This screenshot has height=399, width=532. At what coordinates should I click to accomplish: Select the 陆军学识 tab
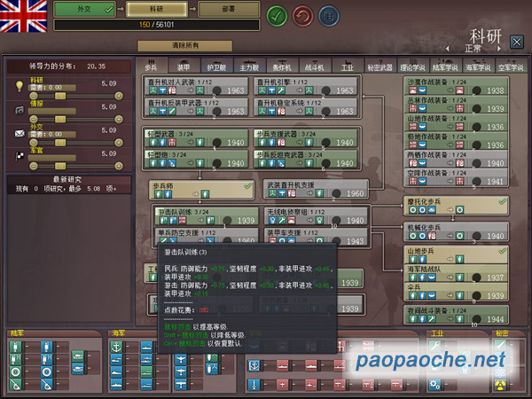[x=445, y=65]
